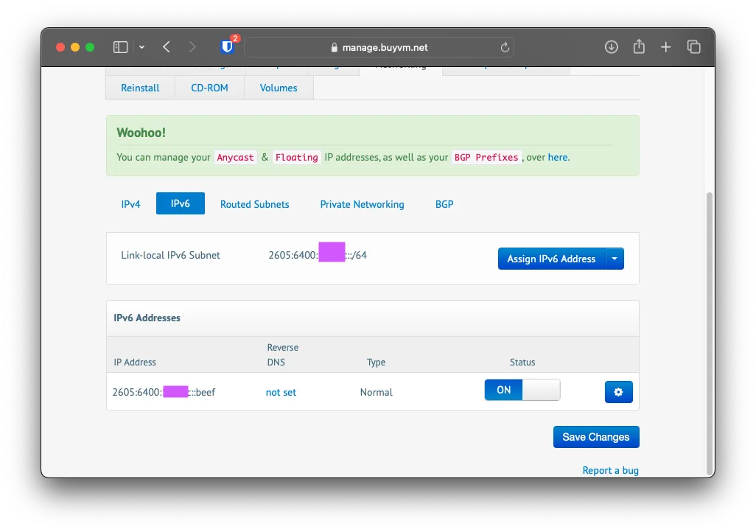Select the Private Networking tab
Screen dimensions: 756x532
click(x=362, y=204)
